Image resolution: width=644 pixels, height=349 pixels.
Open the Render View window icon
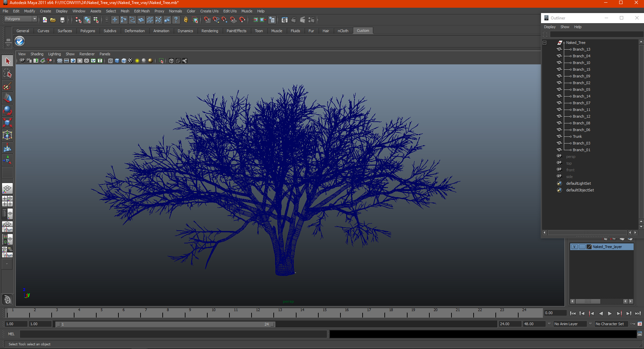pos(284,20)
